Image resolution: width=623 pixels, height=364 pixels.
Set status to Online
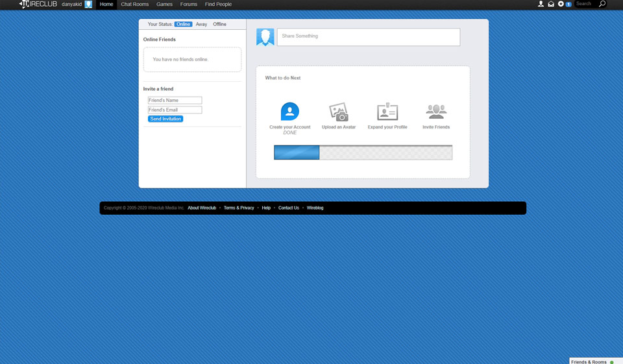183,24
